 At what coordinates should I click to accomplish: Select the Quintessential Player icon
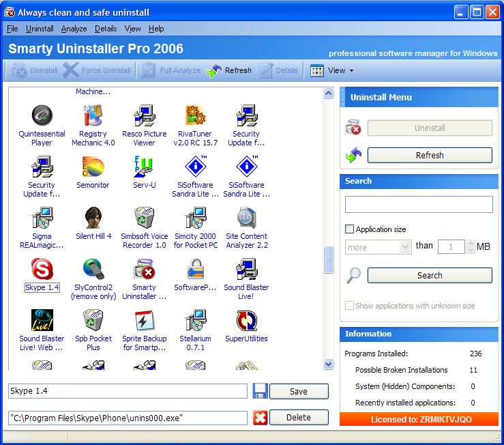pyautogui.click(x=42, y=116)
